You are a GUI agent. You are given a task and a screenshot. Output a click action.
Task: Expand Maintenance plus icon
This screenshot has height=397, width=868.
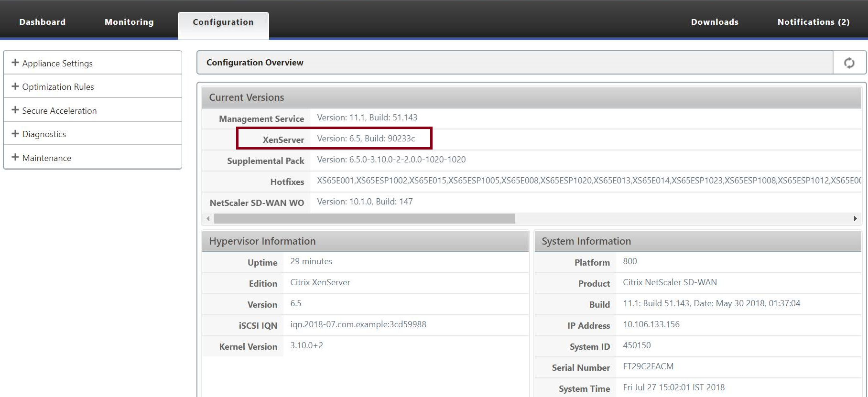coord(15,157)
